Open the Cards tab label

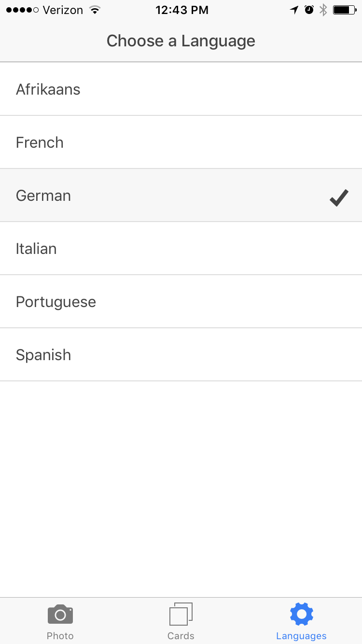(x=181, y=636)
